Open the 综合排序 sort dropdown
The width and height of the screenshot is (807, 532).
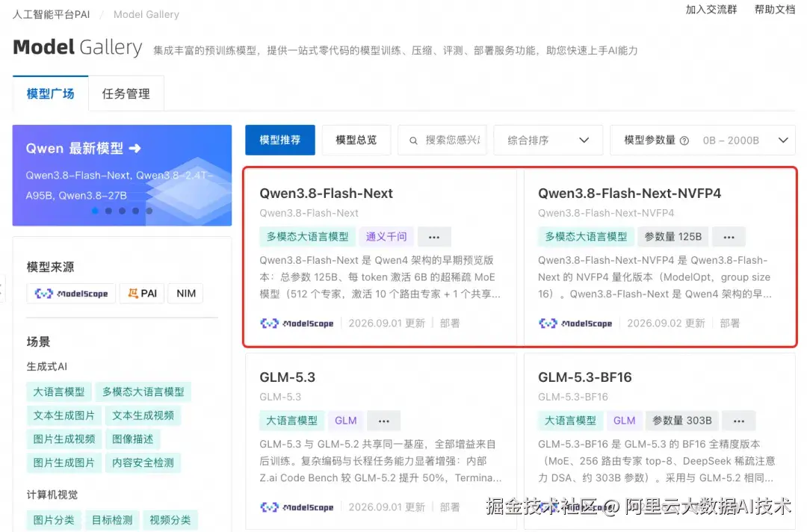tap(548, 140)
